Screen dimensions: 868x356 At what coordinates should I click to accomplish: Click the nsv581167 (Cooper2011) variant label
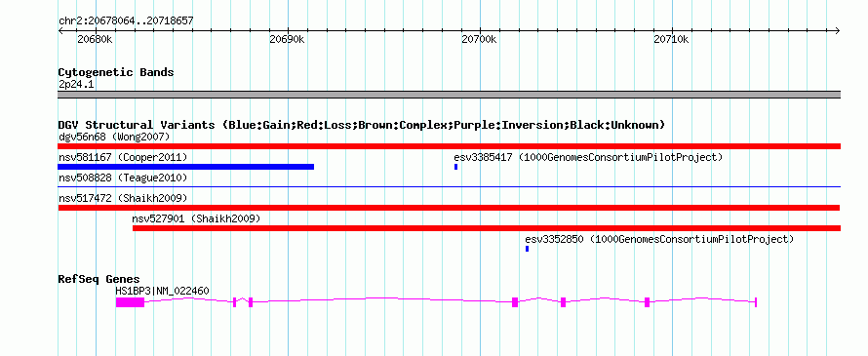[x=123, y=157]
